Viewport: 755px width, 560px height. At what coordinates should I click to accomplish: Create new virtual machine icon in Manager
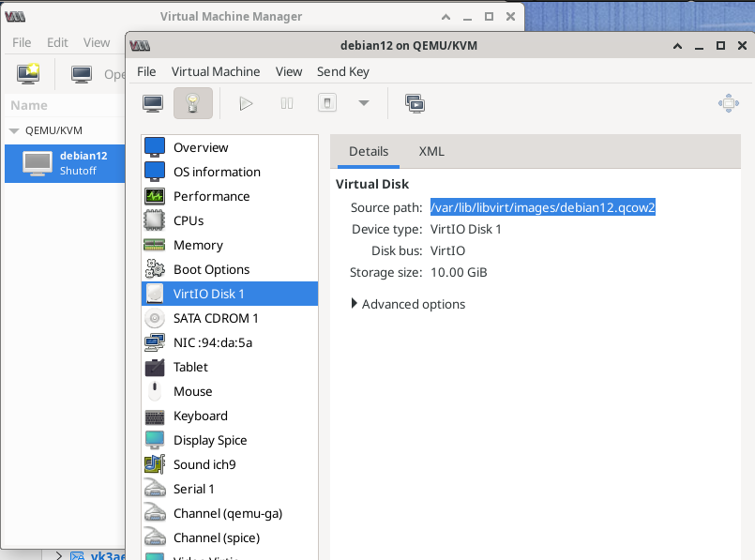(x=28, y=74)
